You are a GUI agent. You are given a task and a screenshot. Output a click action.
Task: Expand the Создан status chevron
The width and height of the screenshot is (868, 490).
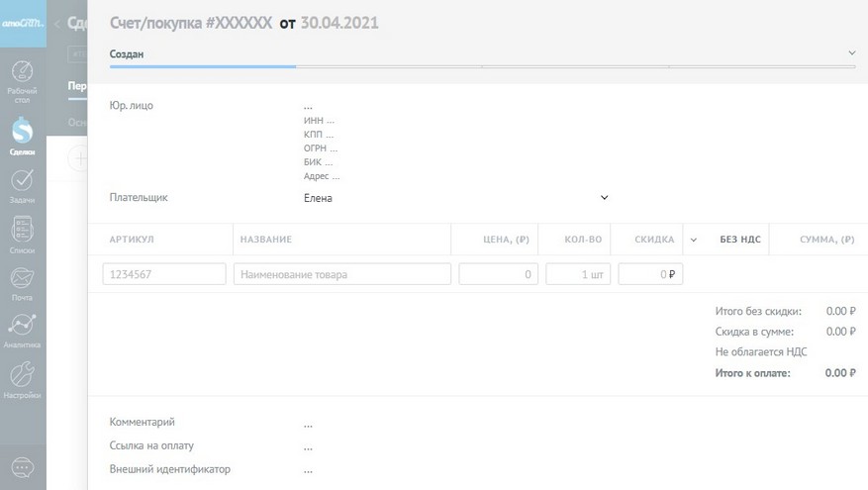click(851, 53)
